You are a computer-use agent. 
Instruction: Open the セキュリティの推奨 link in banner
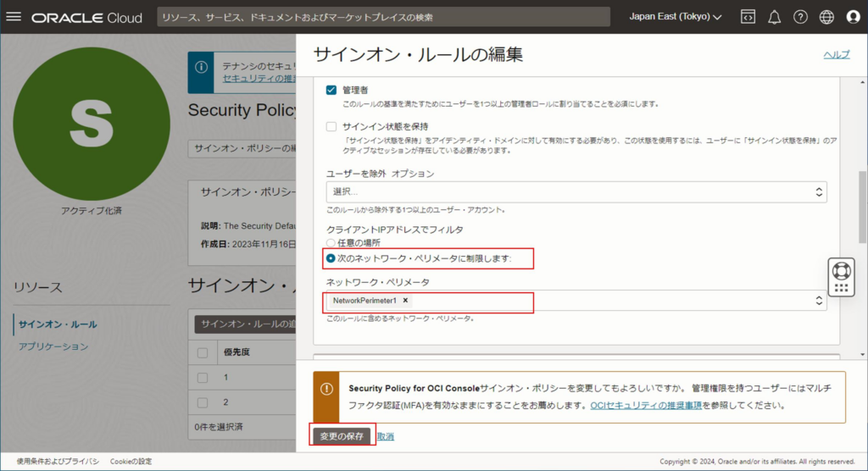click(259, 79)
